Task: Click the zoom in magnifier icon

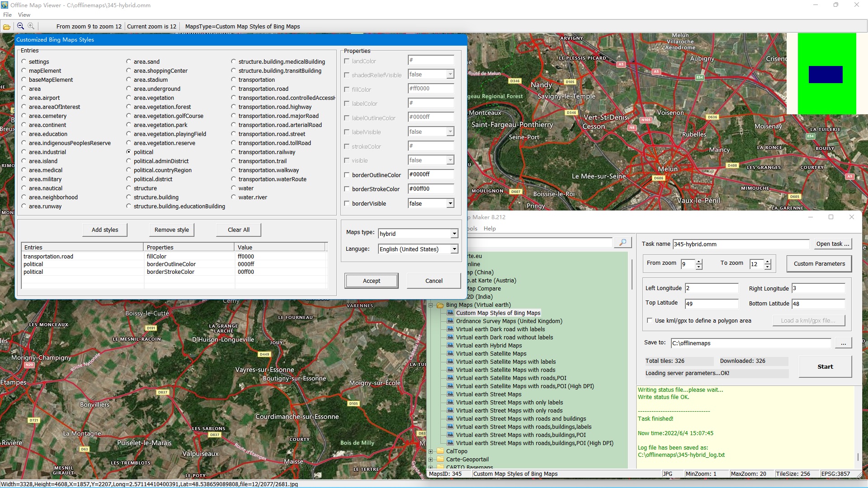Action: pyautogui.click(x=31, y=26)
